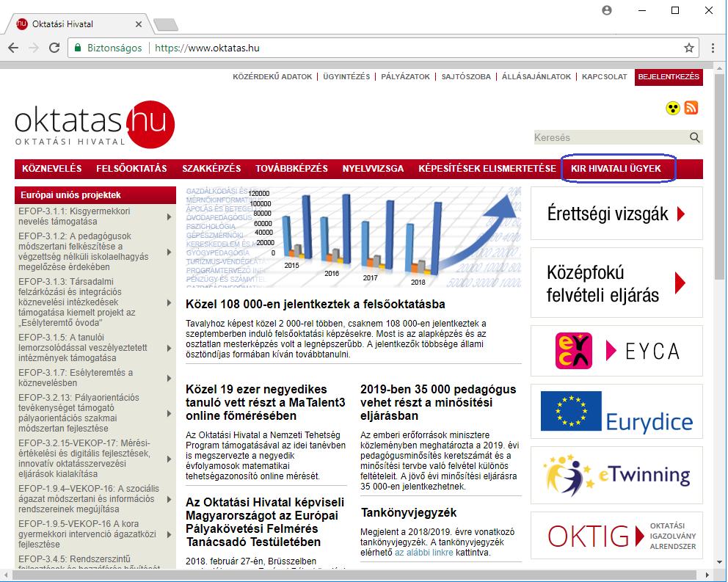Select SZAKKÉPZÉS menu item
This screenshot has width=728, height=582.
[211, 169]
